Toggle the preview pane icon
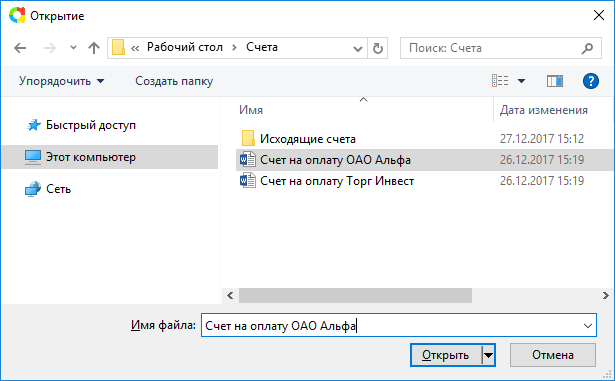615x381 pixels. coord(555,81)
